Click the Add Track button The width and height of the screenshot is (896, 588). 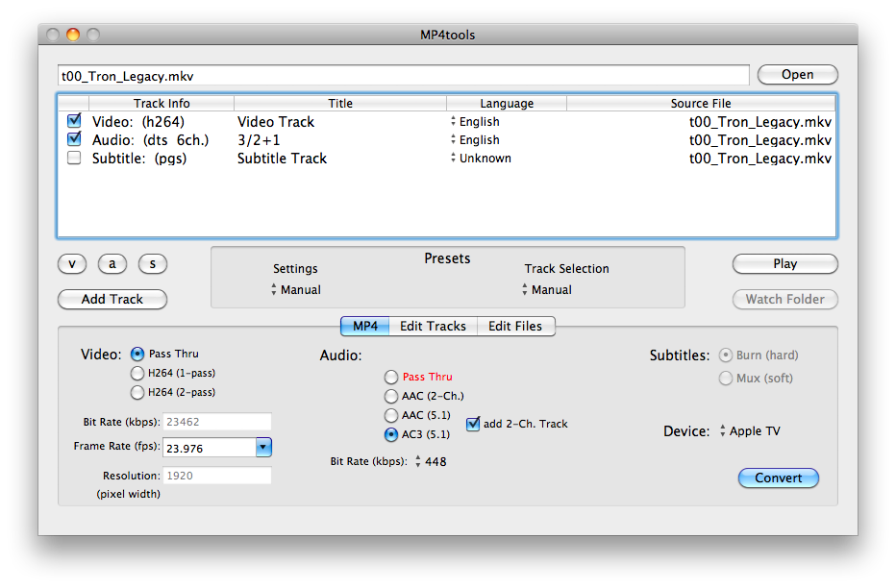coord(112,299)
